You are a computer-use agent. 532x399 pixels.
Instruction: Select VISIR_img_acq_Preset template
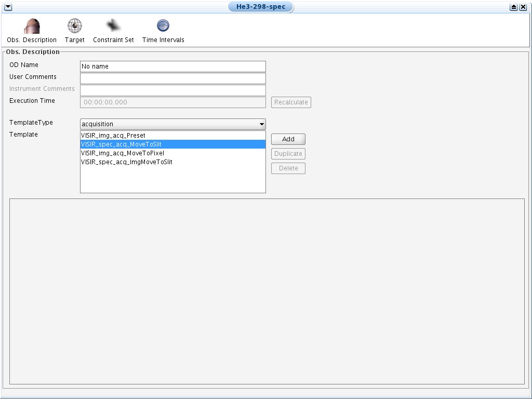pyautogui.click(x=172, y=136)
